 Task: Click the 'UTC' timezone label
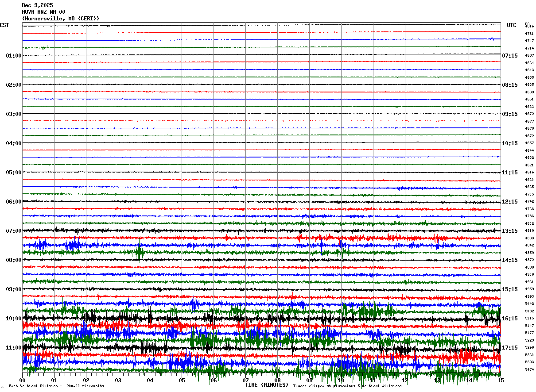(x=512, y=25)
